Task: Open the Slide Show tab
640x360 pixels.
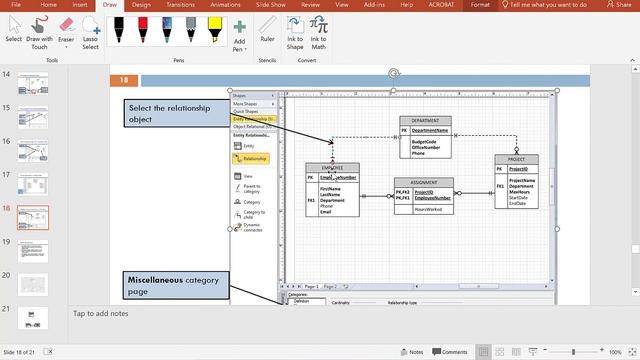Action: click(x=271, y=4)
